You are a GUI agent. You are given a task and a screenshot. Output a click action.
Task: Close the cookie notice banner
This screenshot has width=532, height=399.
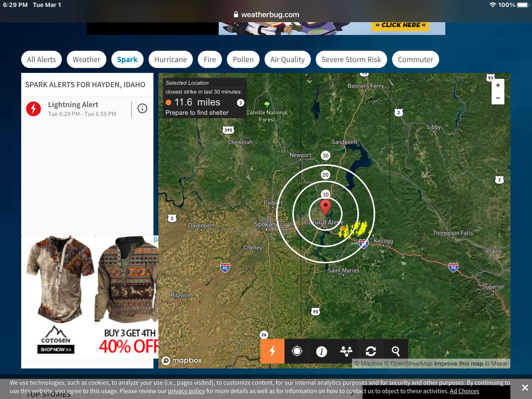coord(525,388)
